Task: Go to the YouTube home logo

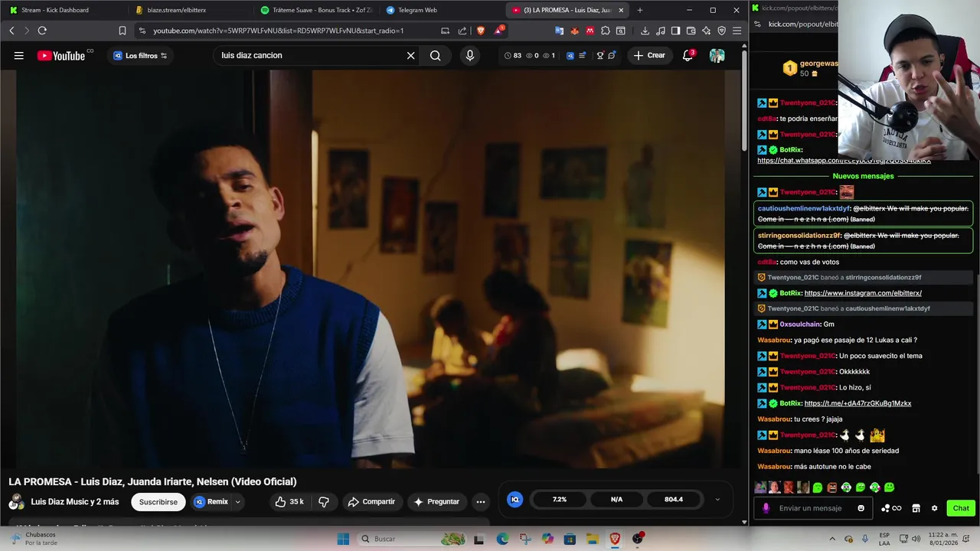Action: [61, 55]
